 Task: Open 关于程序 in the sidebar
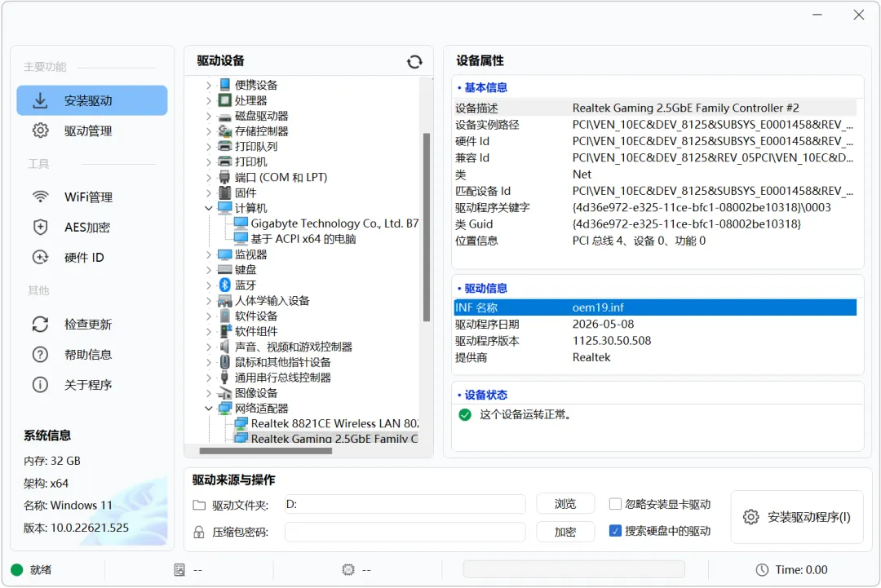coord(92,385)
